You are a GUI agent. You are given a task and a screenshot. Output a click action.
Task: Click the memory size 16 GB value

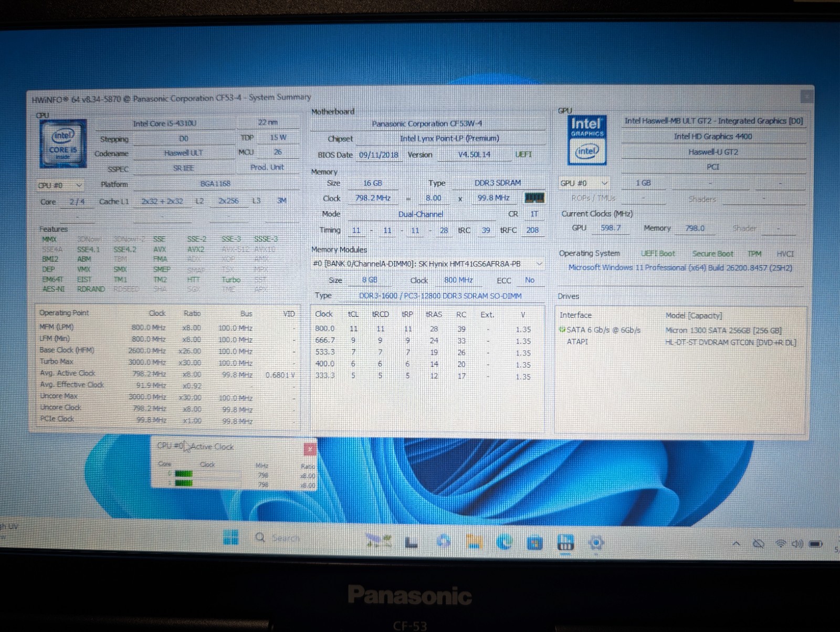[373, 183]
